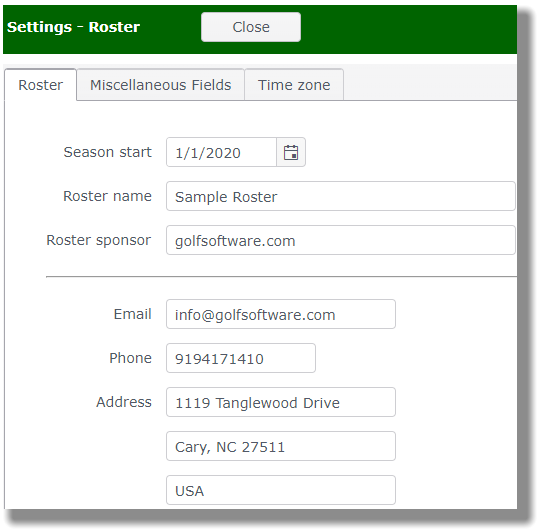The width and height of the screenshot is (538, 531).
Task: Click the Email label text
Action: click(x=132, y=314)
